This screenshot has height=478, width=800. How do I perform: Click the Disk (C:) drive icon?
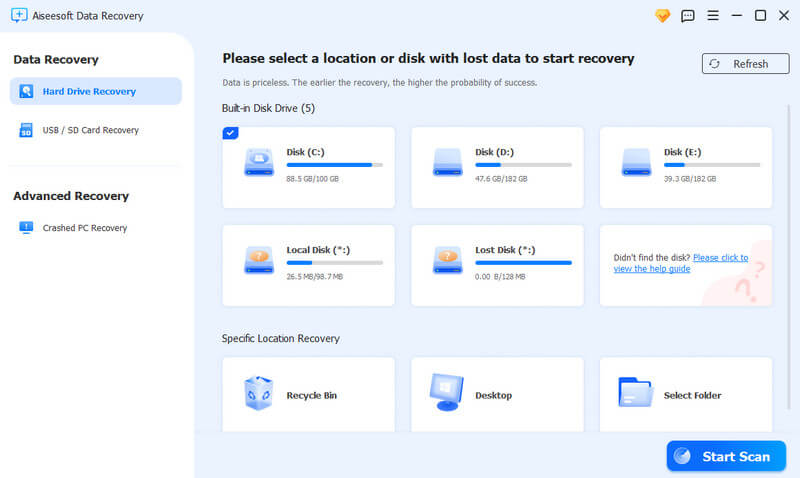point(259,162)
